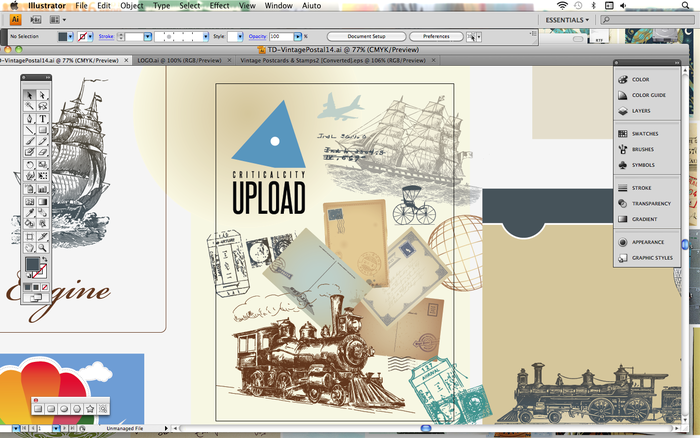Click the Opacity input field
Screen dimensions: 700x438
[281, 37]
